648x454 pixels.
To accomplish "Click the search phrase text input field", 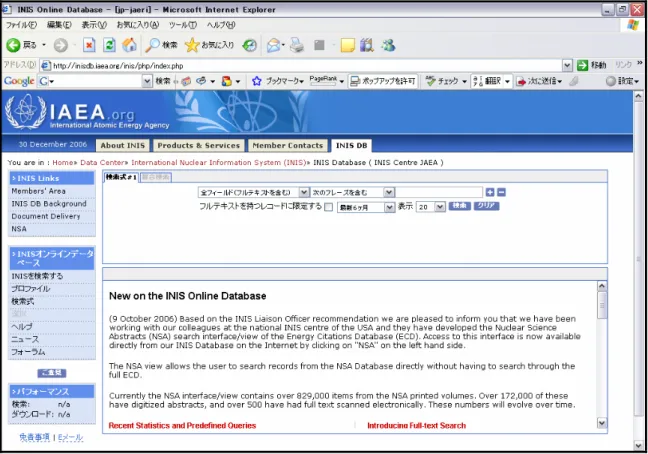I will coord(439,192).
